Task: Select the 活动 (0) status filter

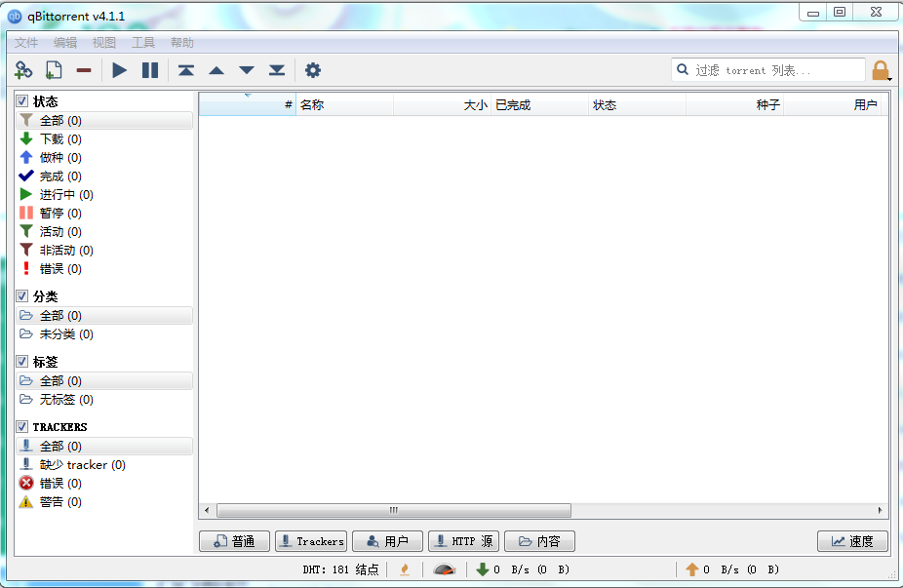Action: point(104,231)
